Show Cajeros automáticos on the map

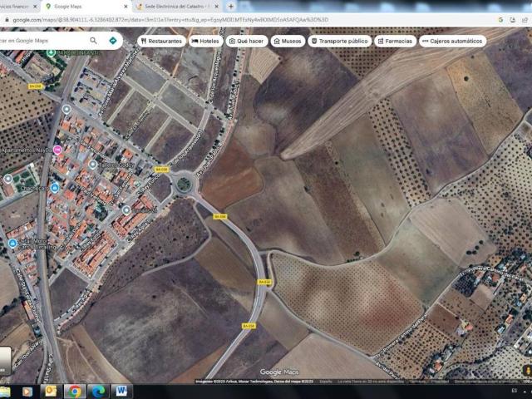point(452,41)
